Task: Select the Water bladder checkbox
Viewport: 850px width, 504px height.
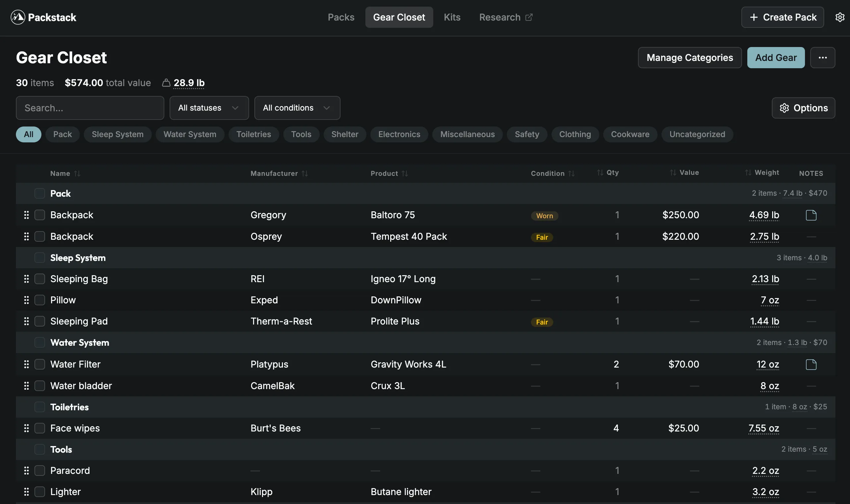Action: point(39,385)
